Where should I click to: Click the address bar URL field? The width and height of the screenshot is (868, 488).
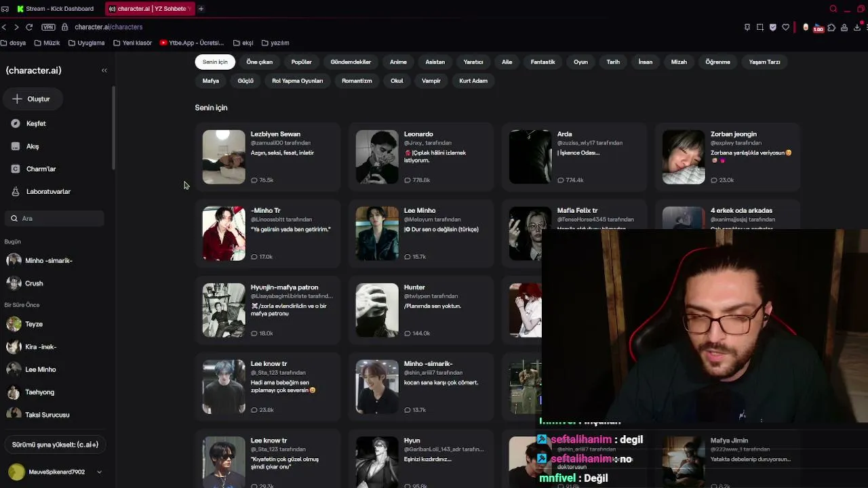coord(108,27)
